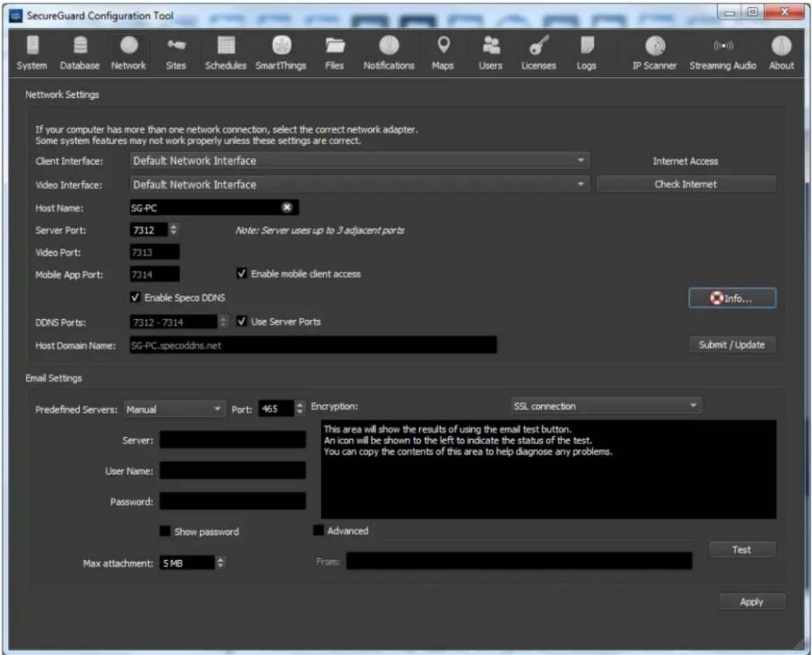Click the Email Settings heading
Image resolution: width=812 pixels, height=655 pixels.
(x=54, y=378)
